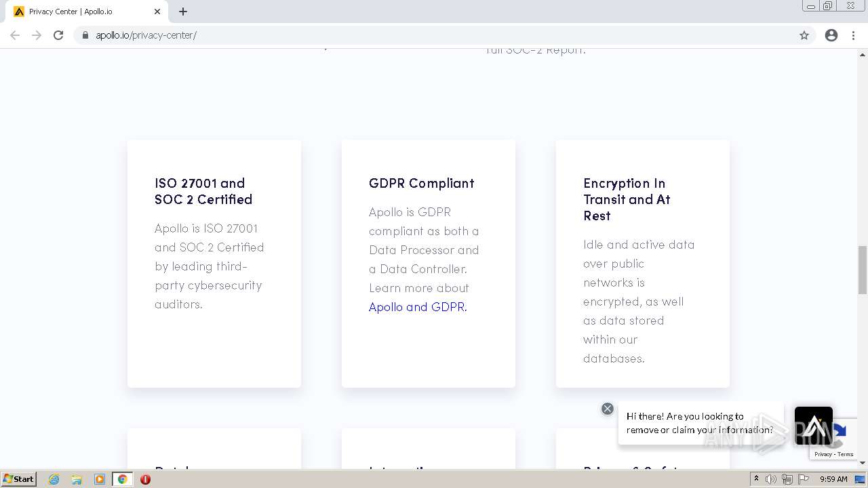Click the address bar URL field
This screenshot has width=868, height=488.
[x=407, y=35]
